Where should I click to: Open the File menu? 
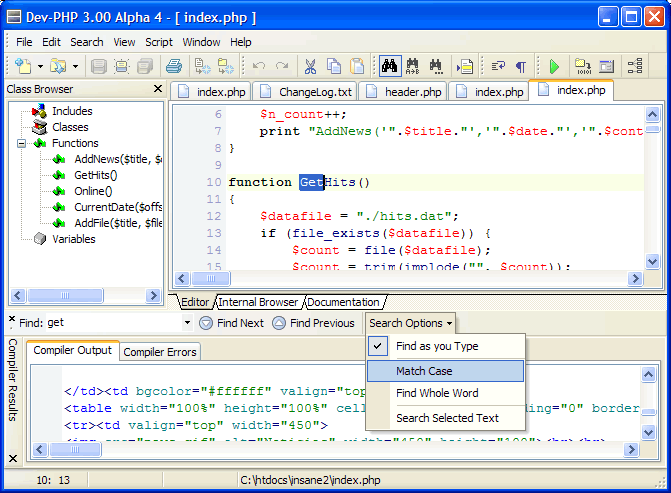[x=24, y=42]
